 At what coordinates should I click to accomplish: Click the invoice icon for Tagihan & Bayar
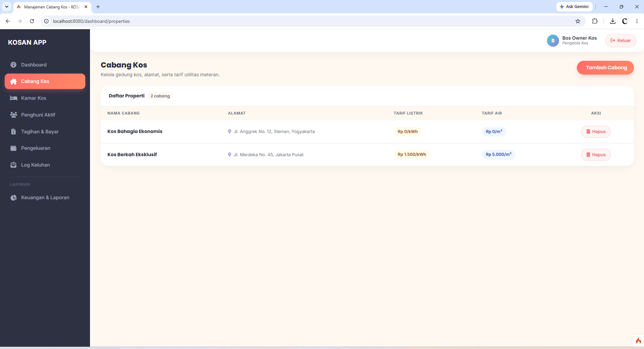13,132
